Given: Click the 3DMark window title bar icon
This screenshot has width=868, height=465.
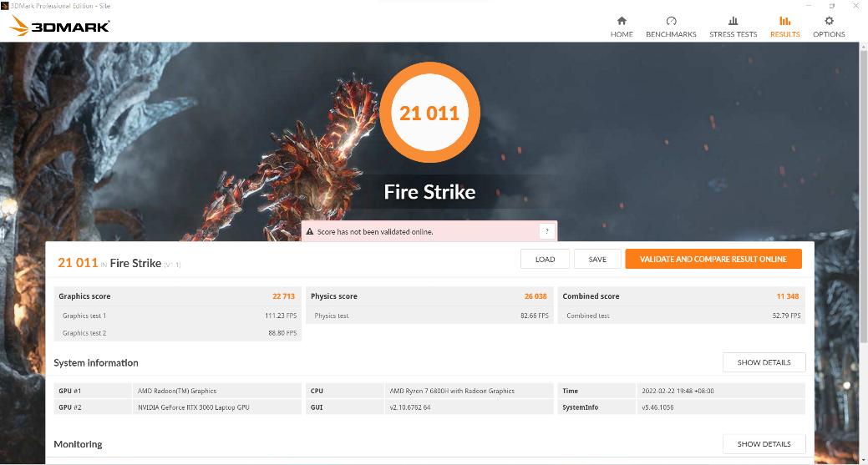Looking at the screenshot, I should (x=5, y=6).
